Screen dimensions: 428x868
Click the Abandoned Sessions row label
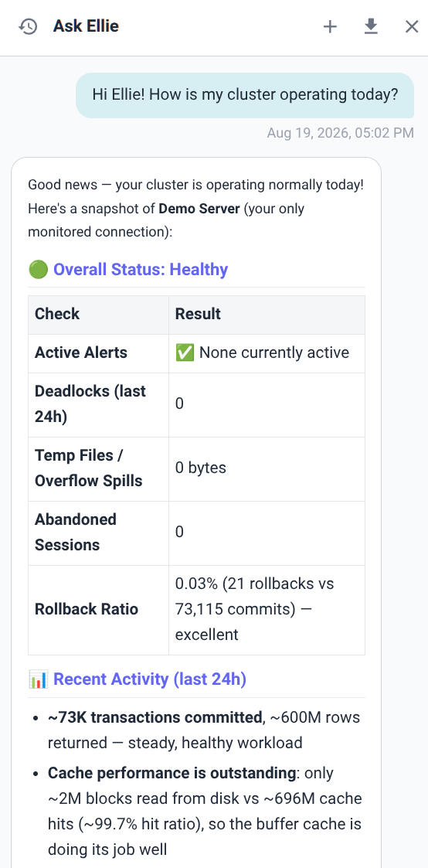pos(76,533)
